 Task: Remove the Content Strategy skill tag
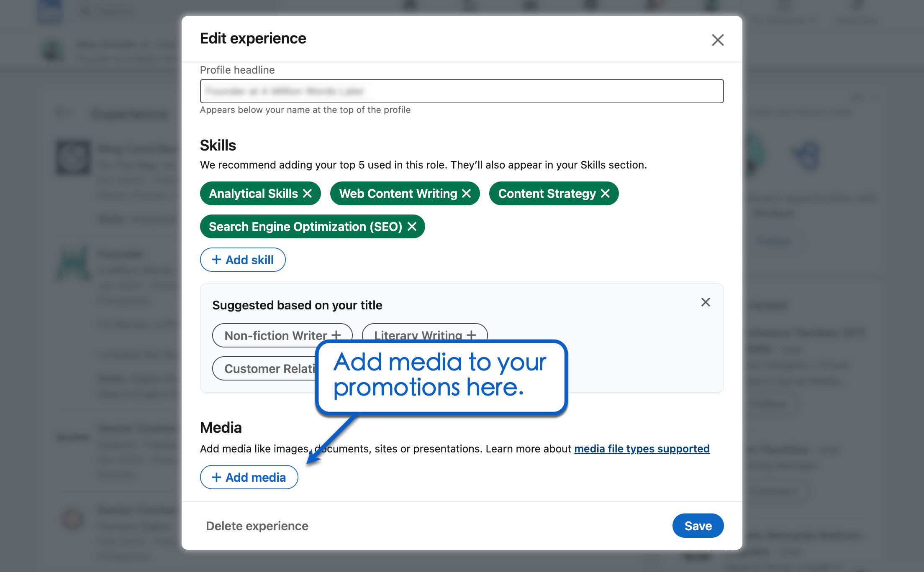tap(606, 194)
